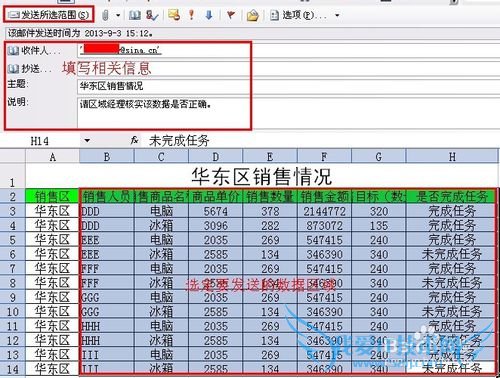Click the paperclip attach file icon
This screenshot has height=378, width=500.
[x=105, y=15]
